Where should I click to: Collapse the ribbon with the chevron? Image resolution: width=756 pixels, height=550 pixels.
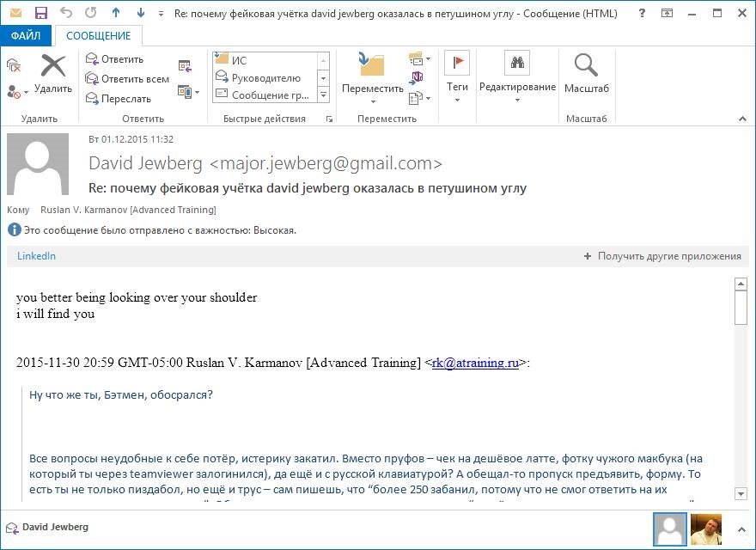pyautogui.click(x=742, y=119)
